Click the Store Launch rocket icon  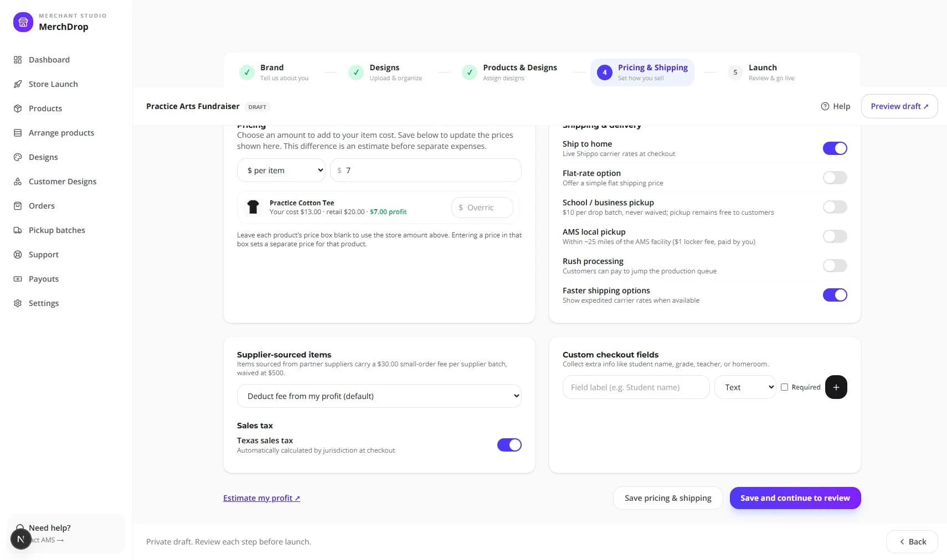(18, 84)
